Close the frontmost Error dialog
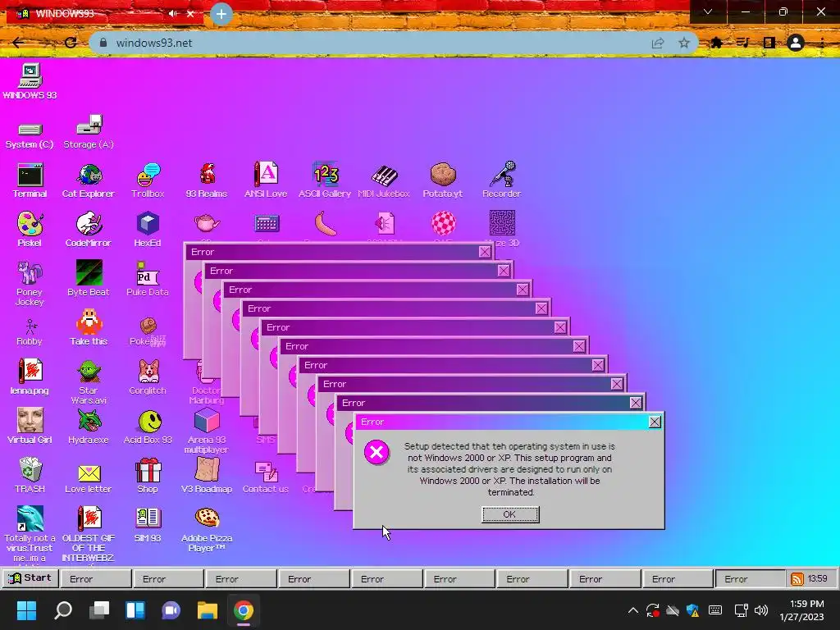 pyautogui.click(x=655, y=422)
